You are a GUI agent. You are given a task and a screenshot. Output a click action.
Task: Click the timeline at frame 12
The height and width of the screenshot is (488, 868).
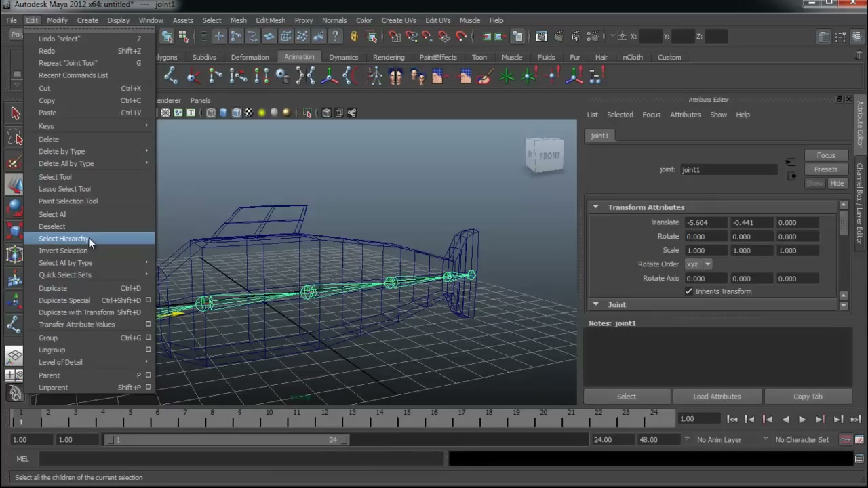click(324, 419)
